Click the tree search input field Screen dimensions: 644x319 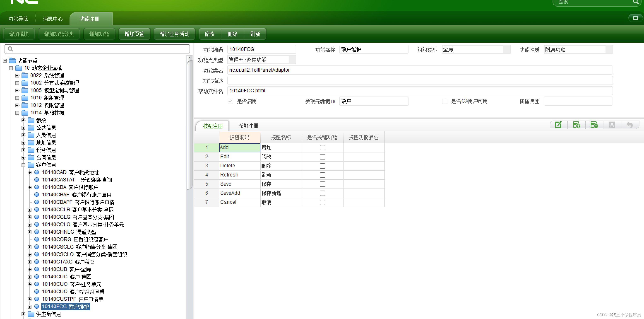coord(97,49)
